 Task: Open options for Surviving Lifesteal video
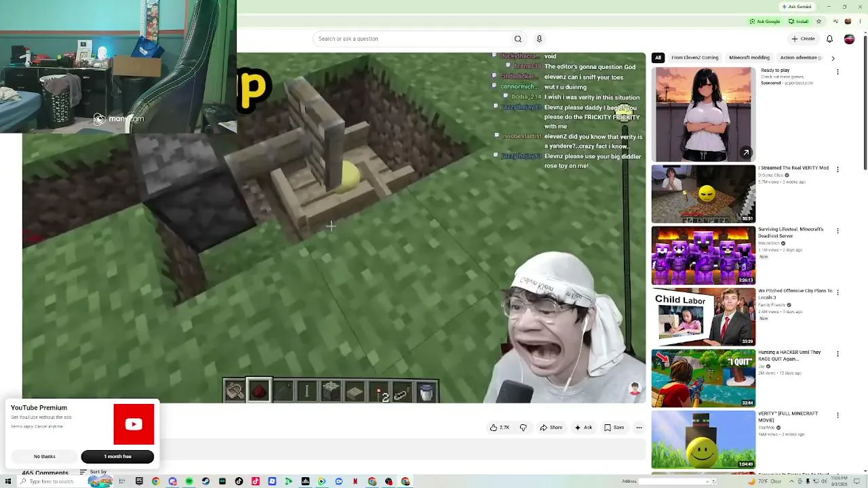pyautogui.click(x=837, y=231)
